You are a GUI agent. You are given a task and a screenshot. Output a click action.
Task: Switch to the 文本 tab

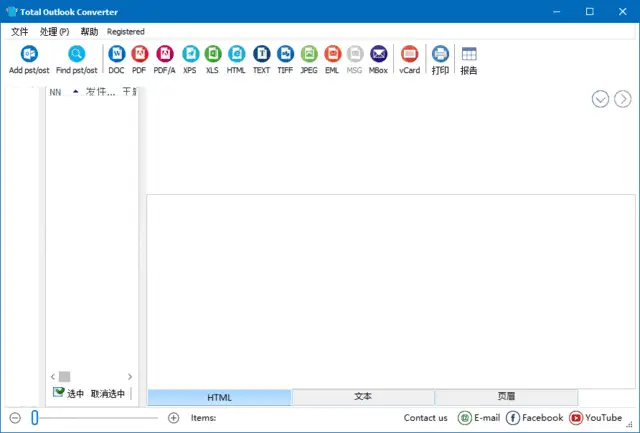point(363,397)
